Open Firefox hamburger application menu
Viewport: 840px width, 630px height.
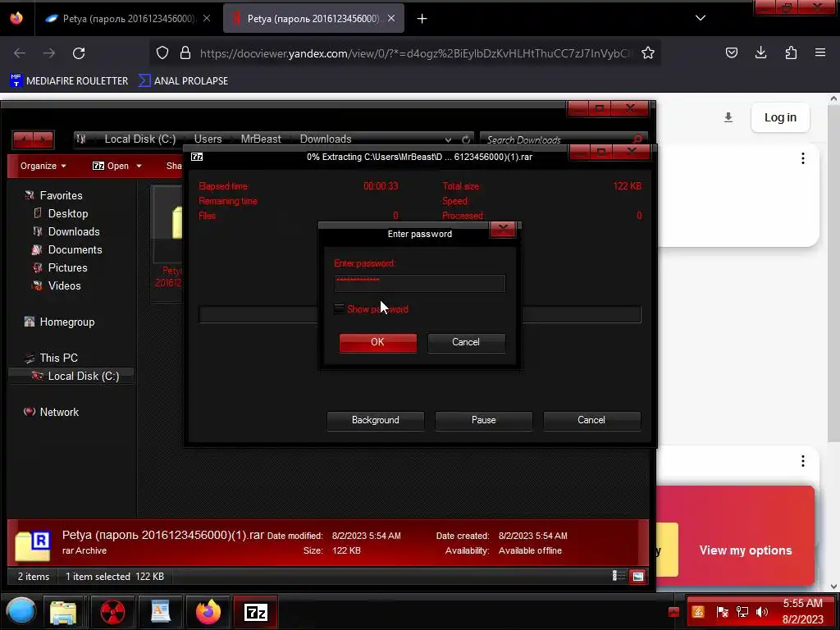click(x=820, y=52)
